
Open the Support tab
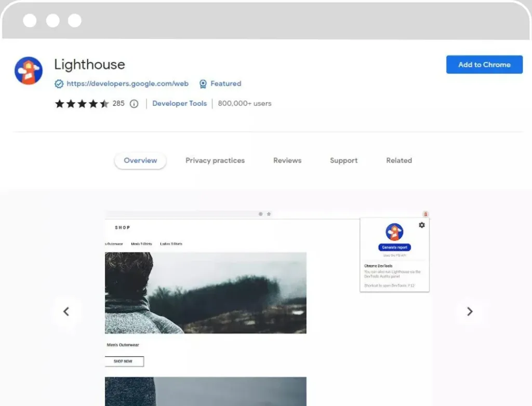[344, 160]
